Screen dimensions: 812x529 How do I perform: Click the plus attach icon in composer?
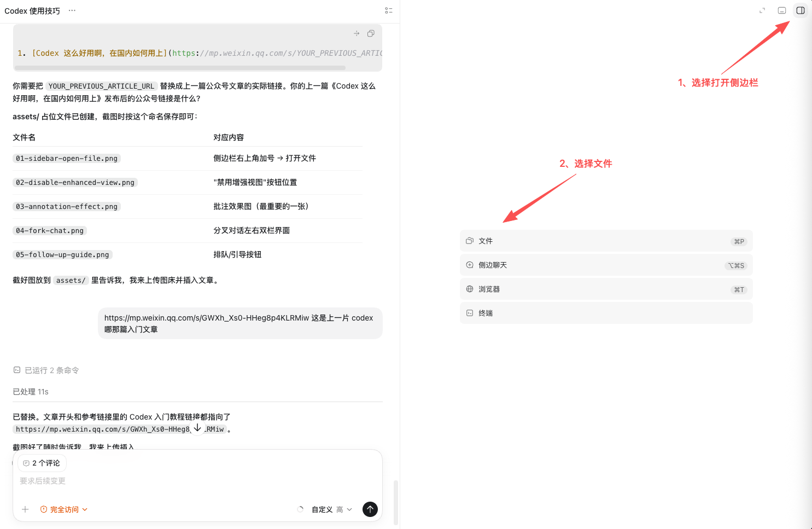click(25, 509)
